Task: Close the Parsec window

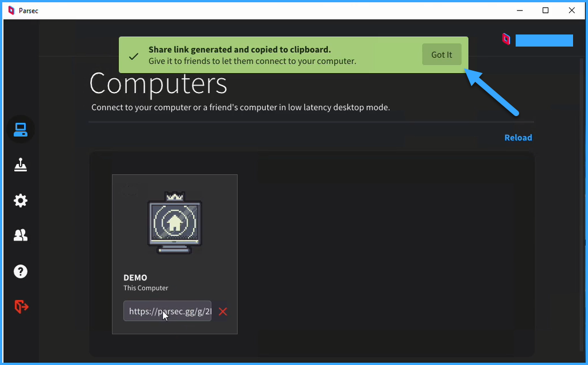Action: click(571, 10)
